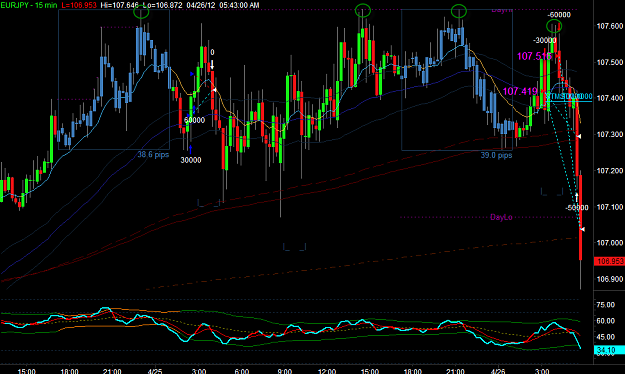Click the 05:43:00 AM timestamp
This screenshot has width=625, height=374.
[x=239, y=5]
